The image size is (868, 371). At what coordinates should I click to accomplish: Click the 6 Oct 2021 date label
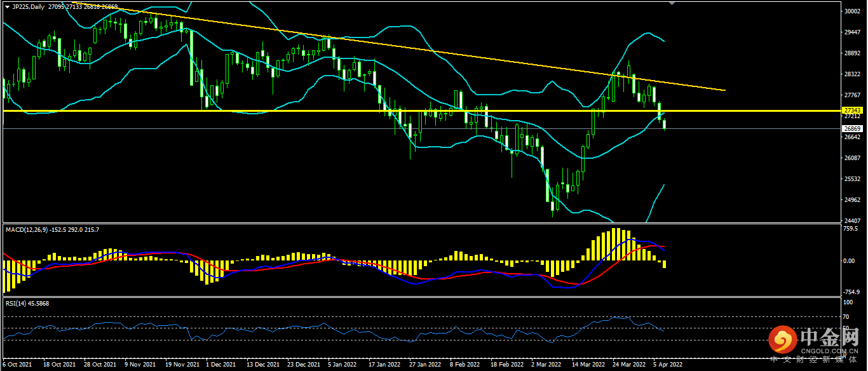click(18, 365)
